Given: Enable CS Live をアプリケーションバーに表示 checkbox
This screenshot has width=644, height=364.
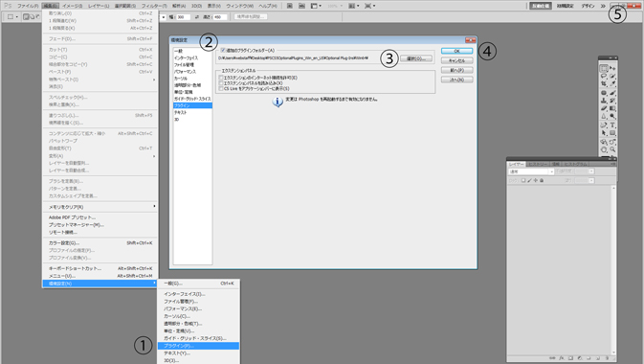Looking at the screenshot, I should click(x=221, y=88).
